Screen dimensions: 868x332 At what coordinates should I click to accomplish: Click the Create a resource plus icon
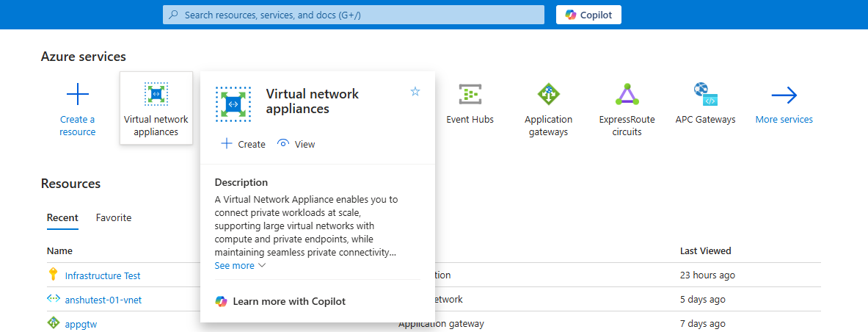coord(78,95)
